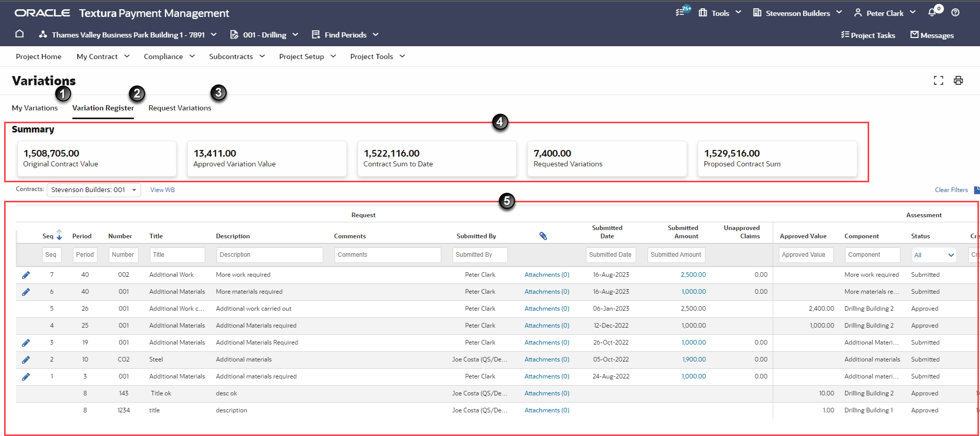Focus the Submitted Amount filter field
The image size is (980, 436).
(x=676, y=255)
